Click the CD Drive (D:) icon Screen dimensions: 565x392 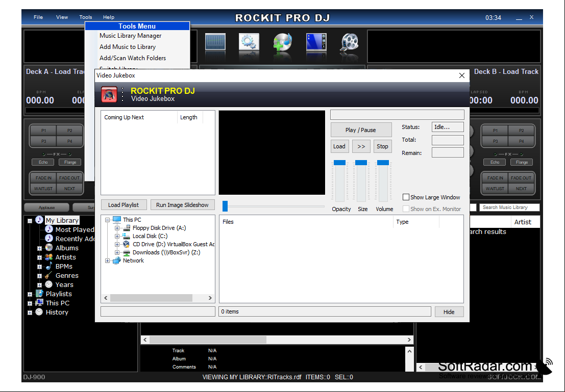pyautogui.click(x=127, y=244)
